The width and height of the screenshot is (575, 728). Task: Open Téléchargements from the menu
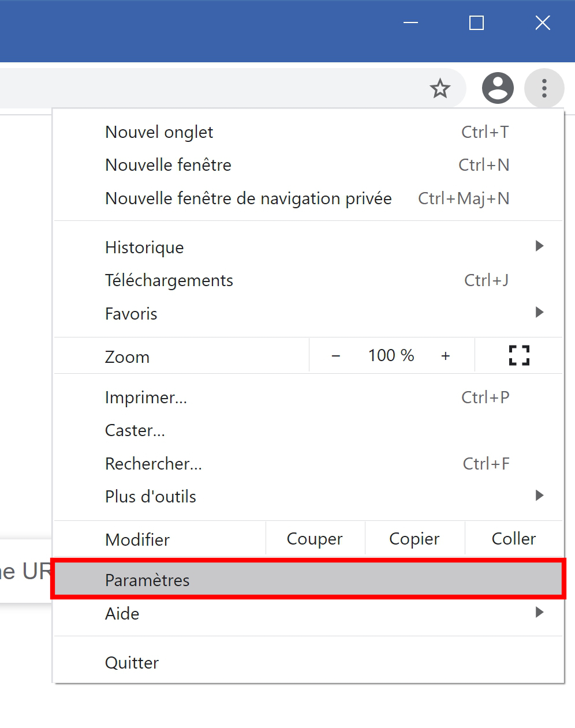[x=308, y=280]
